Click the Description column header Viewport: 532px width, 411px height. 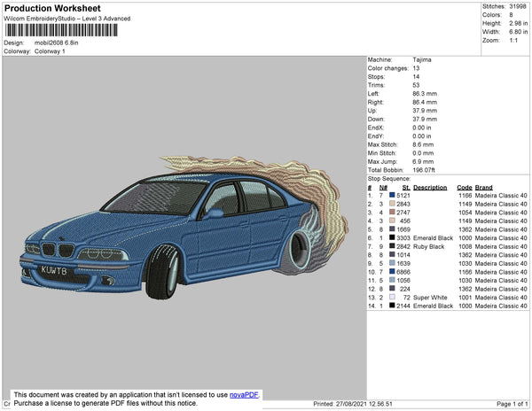pyautogui.click(x=430, y=188)
